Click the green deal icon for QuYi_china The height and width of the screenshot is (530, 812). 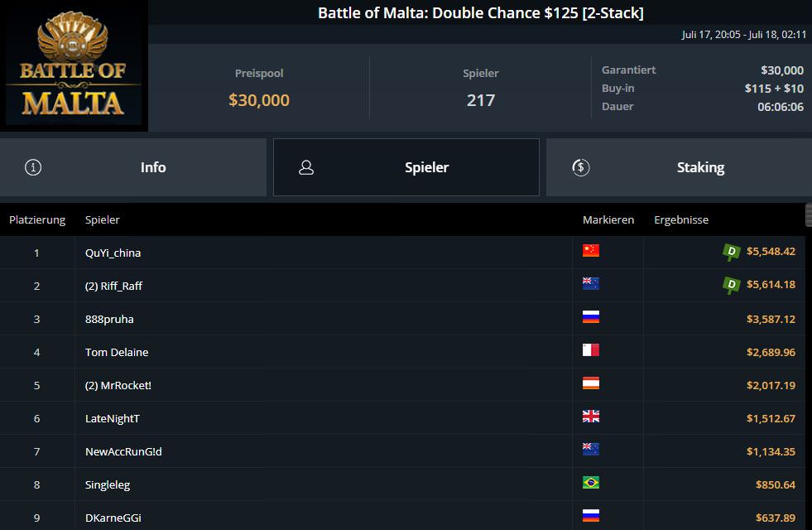(731, 252)
